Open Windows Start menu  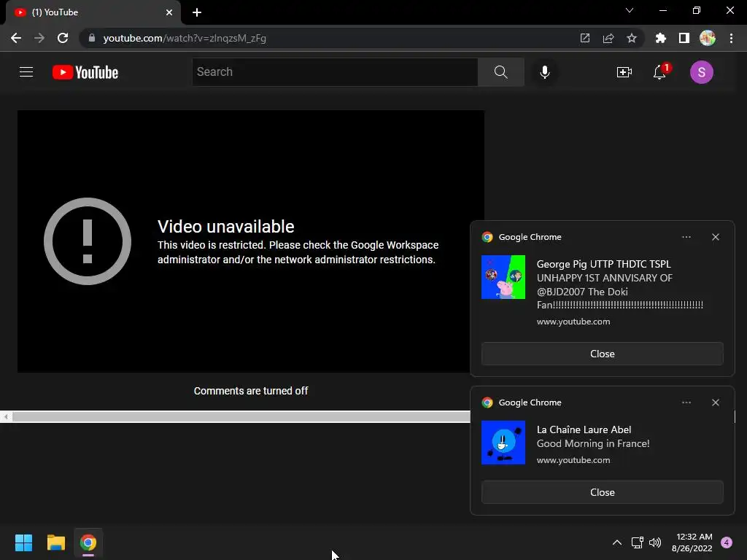click(x=23, y=542)
